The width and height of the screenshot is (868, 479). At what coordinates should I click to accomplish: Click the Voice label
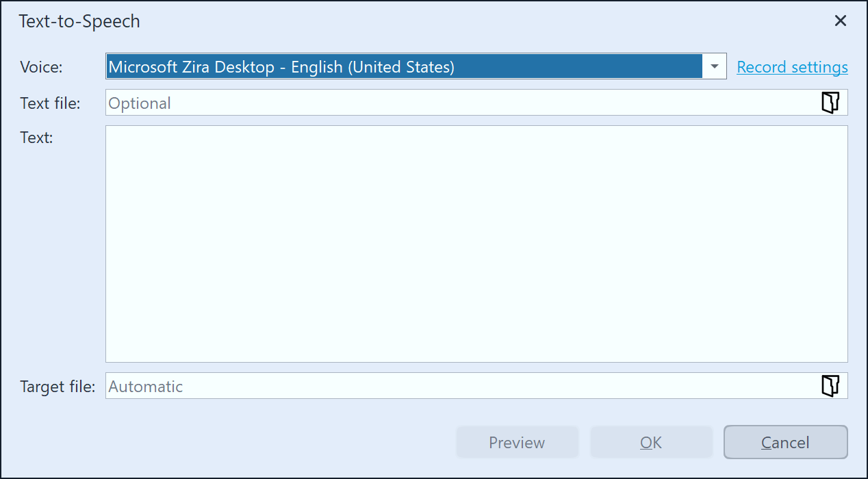click(x=41, y=66)
